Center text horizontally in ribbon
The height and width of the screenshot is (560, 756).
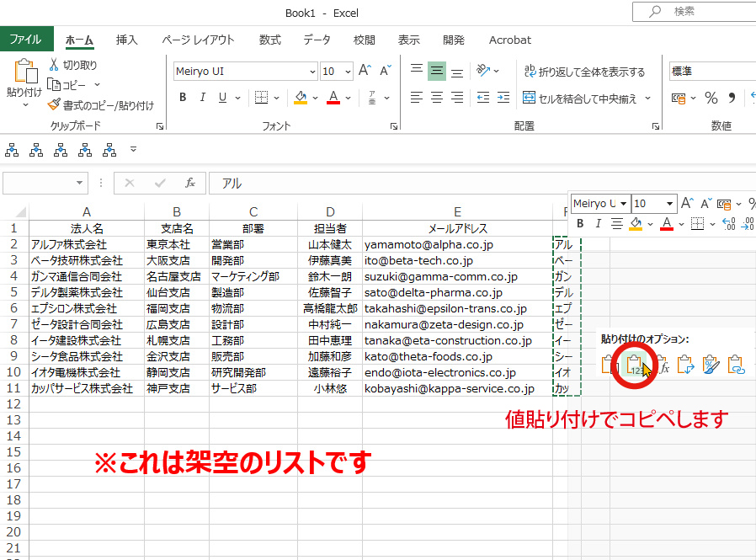(x=437, y=98)
